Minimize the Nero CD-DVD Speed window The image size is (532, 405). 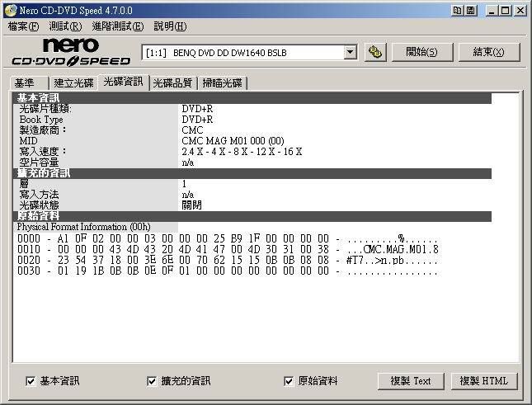point(492,11)
